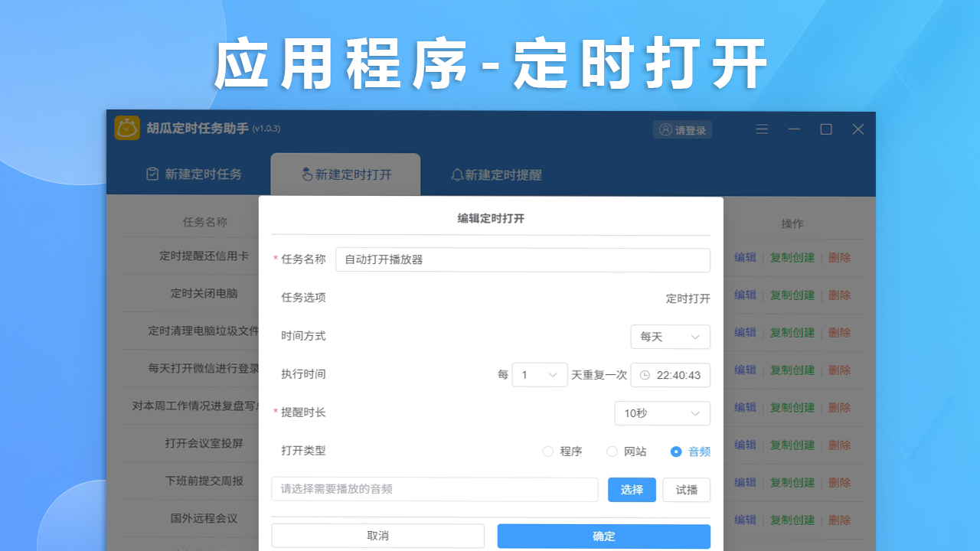
Task: Open the hamburger menu in the title bar
Action: [x=762, y=129]
